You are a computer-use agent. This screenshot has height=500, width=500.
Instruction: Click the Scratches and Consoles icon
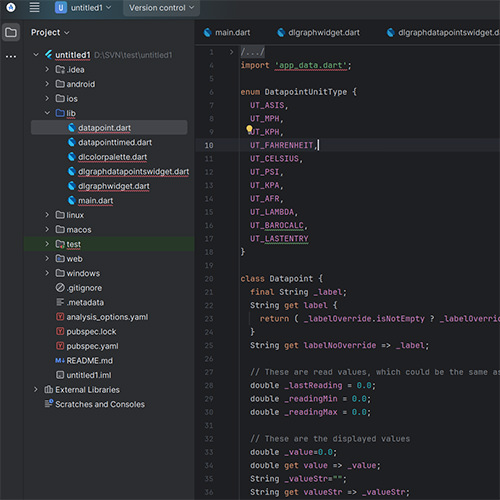pyautogui.click(x=49, y=404)
